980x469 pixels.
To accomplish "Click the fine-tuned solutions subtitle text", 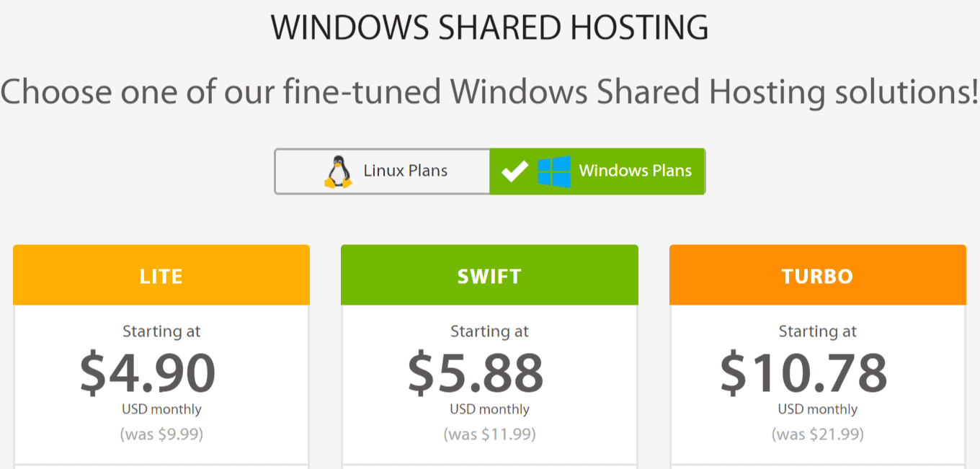I will pos(489,91).
